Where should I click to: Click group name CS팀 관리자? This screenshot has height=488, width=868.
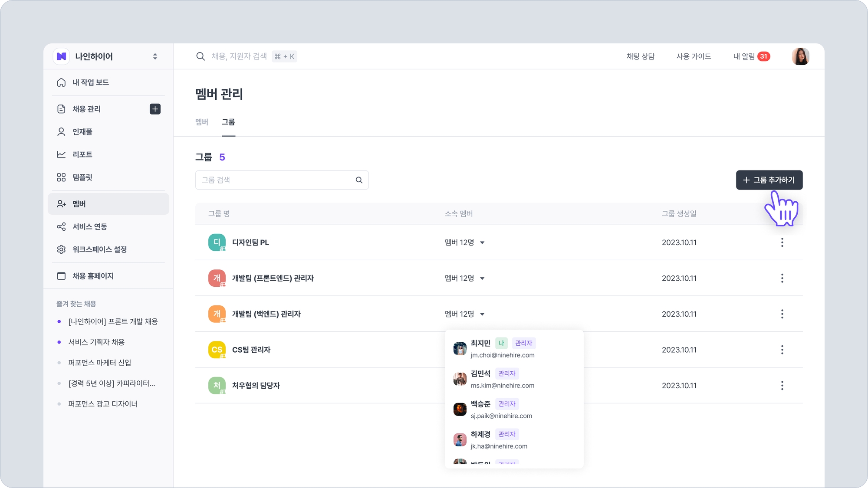[251, 350]
